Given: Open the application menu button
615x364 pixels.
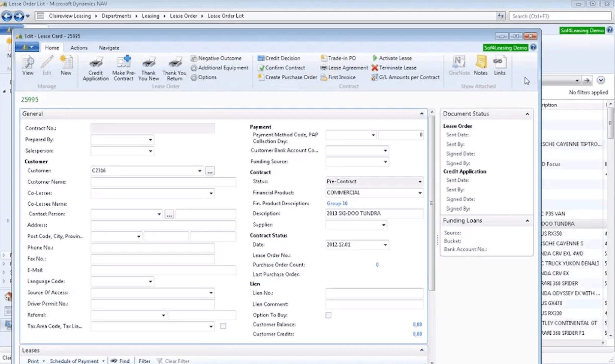Looking at the screenshot, I should (27, 47).
